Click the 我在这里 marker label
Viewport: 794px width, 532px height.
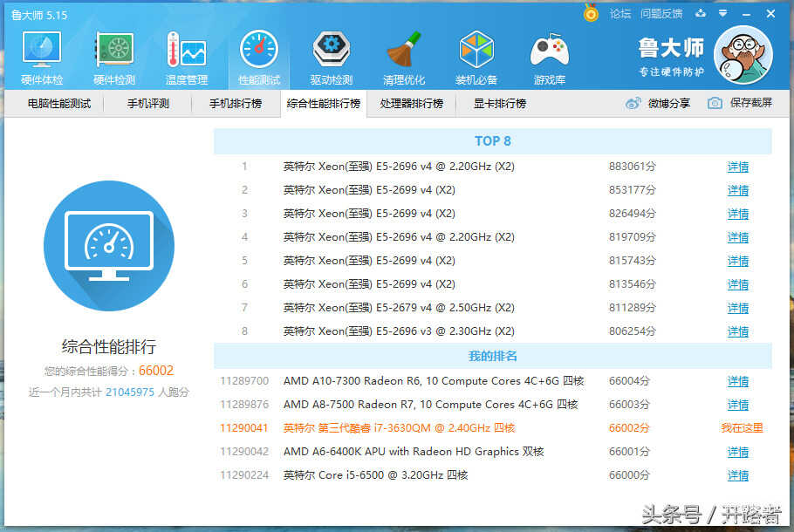[x=742, y=428]
